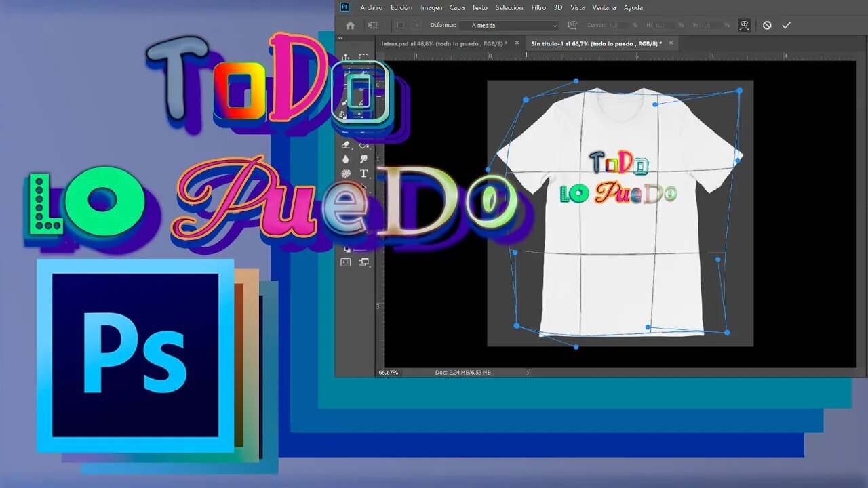Click the bottom-right corner warp handle
This screenshot has width=868, height=488.
[727, 333]
